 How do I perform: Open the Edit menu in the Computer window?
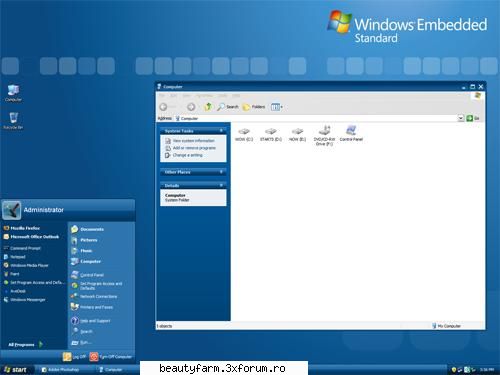pos(174,96)
